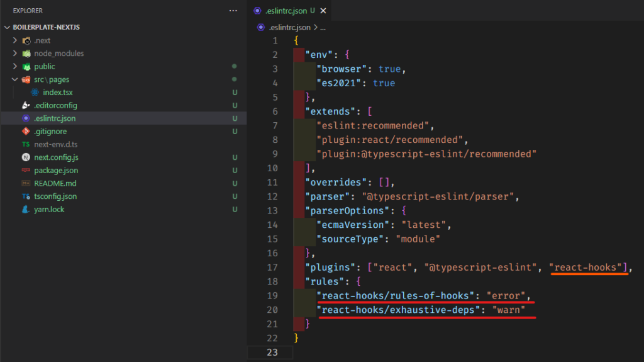Open yarn.lock file
The width and height of the screenshot is (644, 362).
(x=49, y=210)
